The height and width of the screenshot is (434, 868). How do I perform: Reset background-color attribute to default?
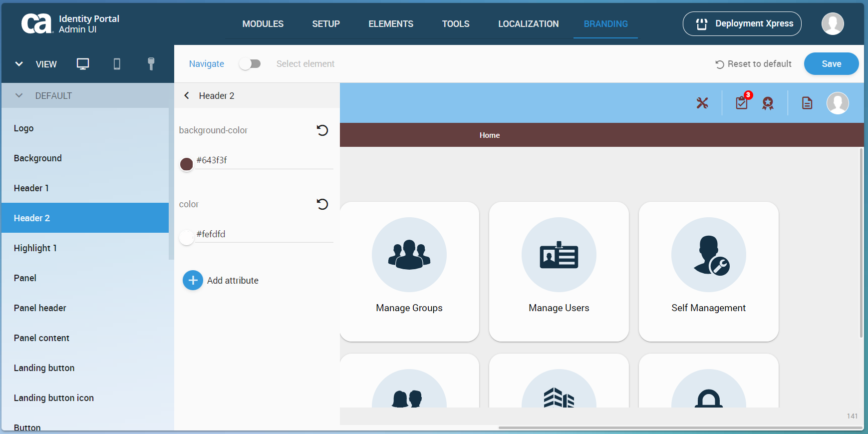[322, 130]
